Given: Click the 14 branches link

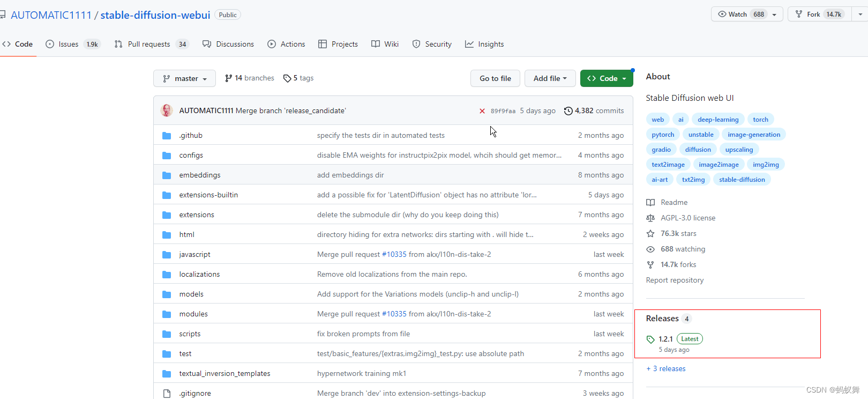Looking at the screenshot, I should click(250, 78).
